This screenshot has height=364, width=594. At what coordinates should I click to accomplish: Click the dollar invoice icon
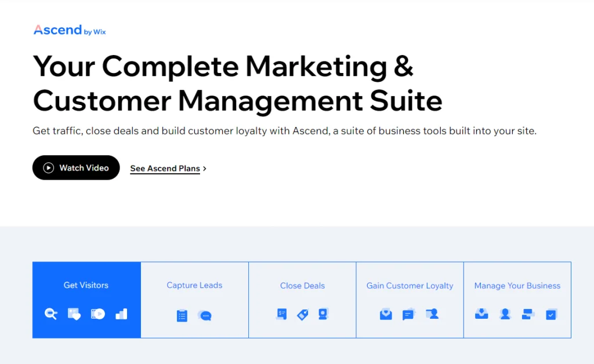click(x=282, y=314)
